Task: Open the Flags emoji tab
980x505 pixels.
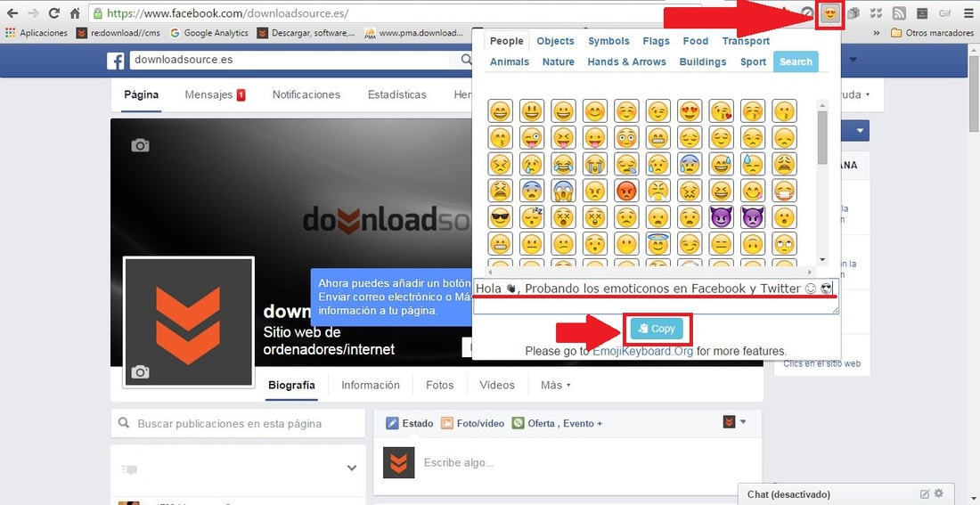Action: click(657, 41)
